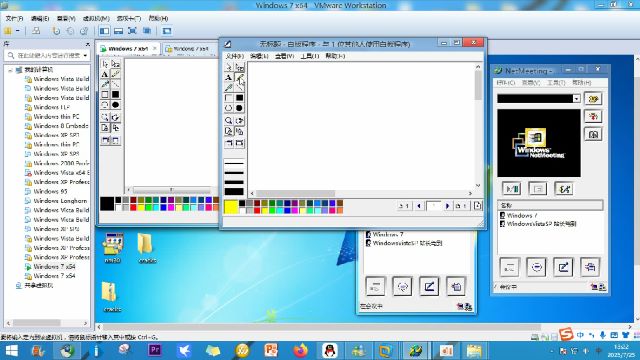The image size is (640, 360).
Task: Open 文件(F) menu in front whiteboard
Action: (x=235, y=56)
